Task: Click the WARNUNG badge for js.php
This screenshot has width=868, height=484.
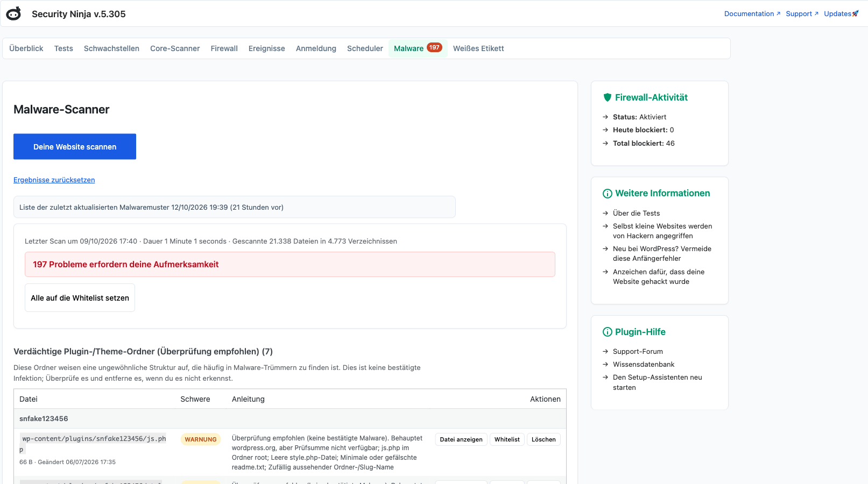Action: [201, 439]
